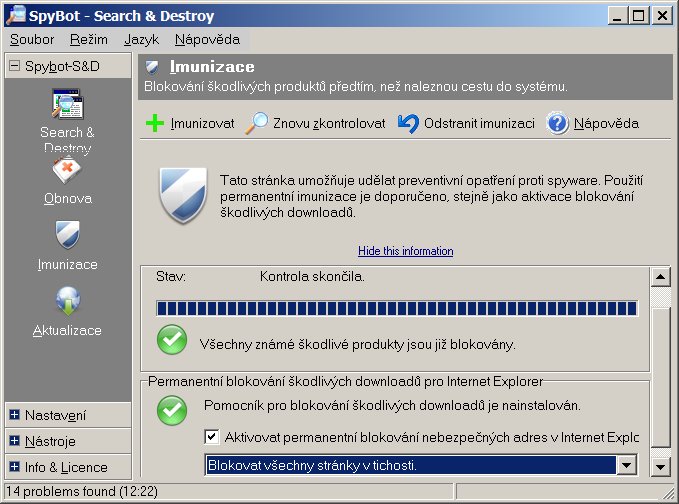Click the small shield icon in Imunizace header
The image size is (679, 504).
[152, 67]
